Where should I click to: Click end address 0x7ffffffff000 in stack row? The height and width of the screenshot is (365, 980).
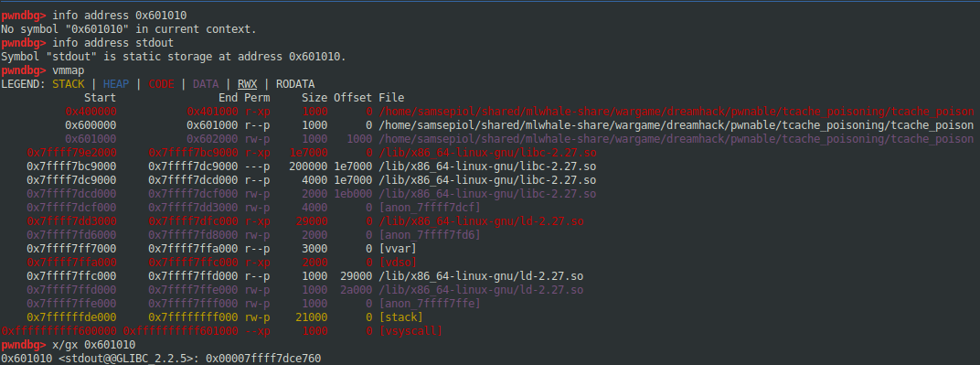coord(193,317)
